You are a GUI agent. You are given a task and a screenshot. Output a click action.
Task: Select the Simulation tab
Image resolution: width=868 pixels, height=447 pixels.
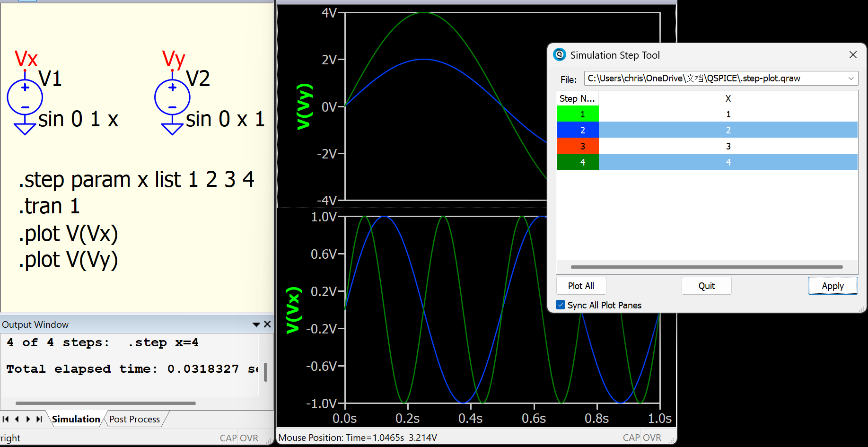(76, 419)
